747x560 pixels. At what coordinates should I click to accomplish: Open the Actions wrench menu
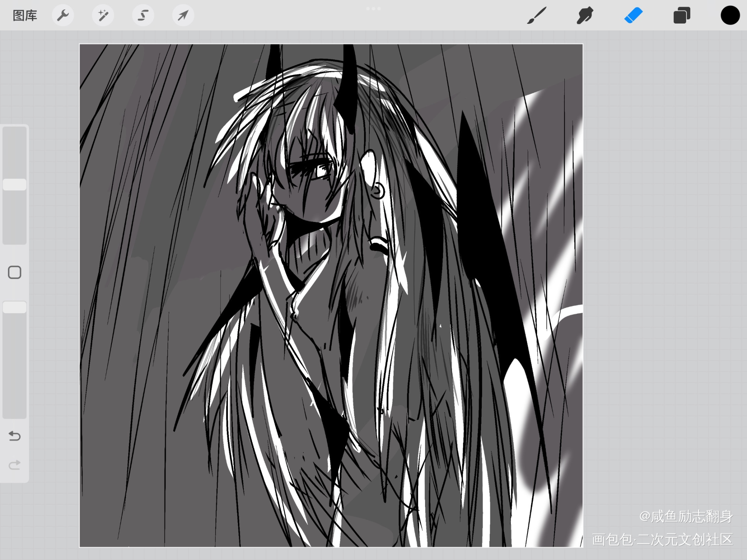63,16
